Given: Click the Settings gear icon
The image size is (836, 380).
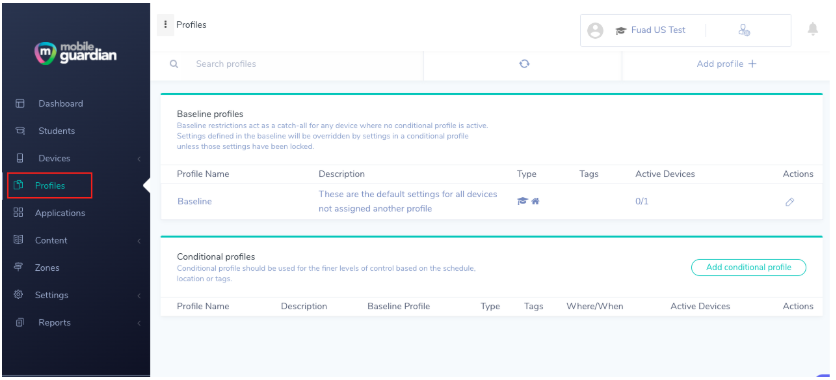Looking at the screenshot, I should pyautogui.click(x=18, y=294).
